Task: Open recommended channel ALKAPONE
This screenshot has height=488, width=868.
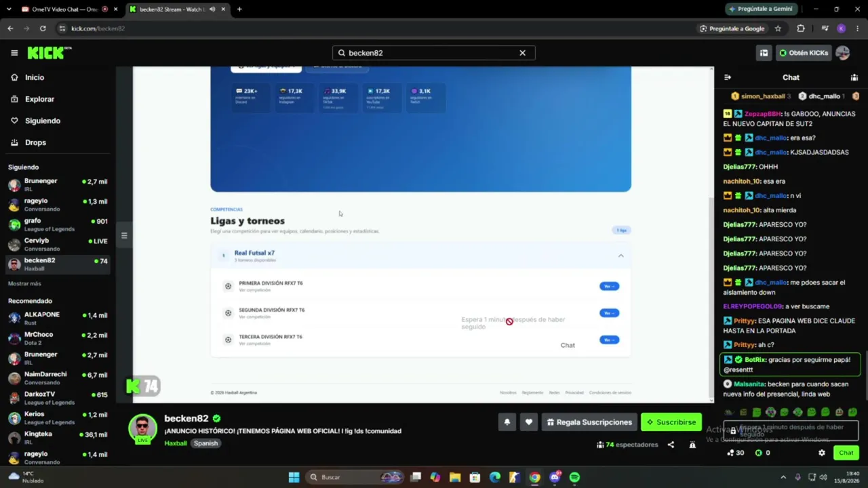Action: [58, 318]
